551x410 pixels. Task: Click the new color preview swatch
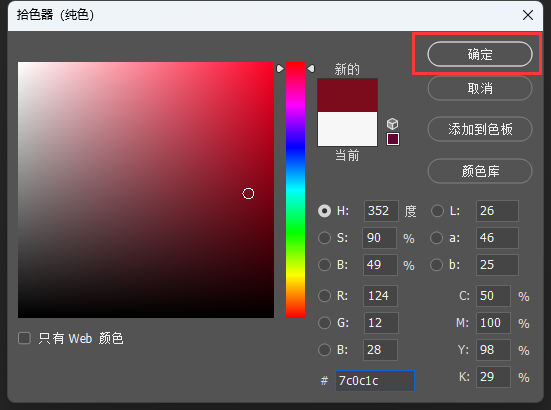(x=348, y=95)
